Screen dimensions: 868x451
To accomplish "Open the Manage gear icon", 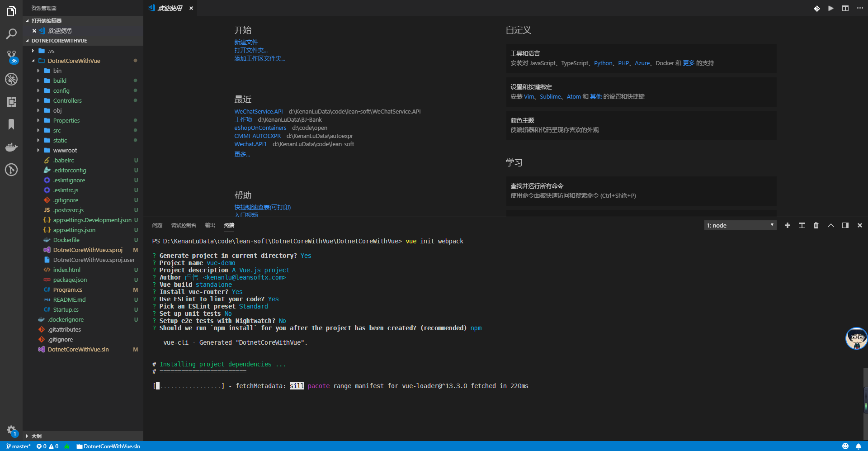I will 11,430.
